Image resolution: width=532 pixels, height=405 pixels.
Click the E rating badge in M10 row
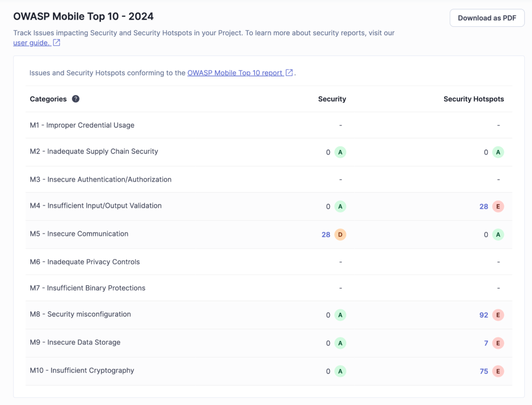point(498,371)
